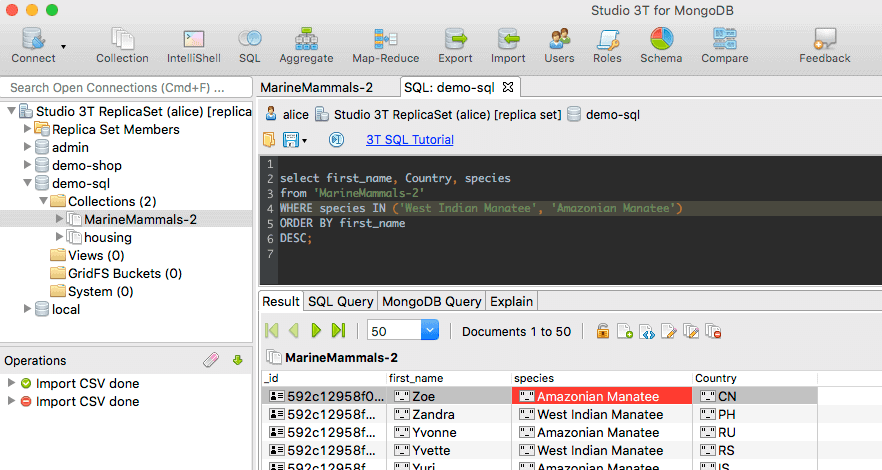Switch to the SQL Query tab
This screenshot has width=882, height=470.
tap(340, 301)
